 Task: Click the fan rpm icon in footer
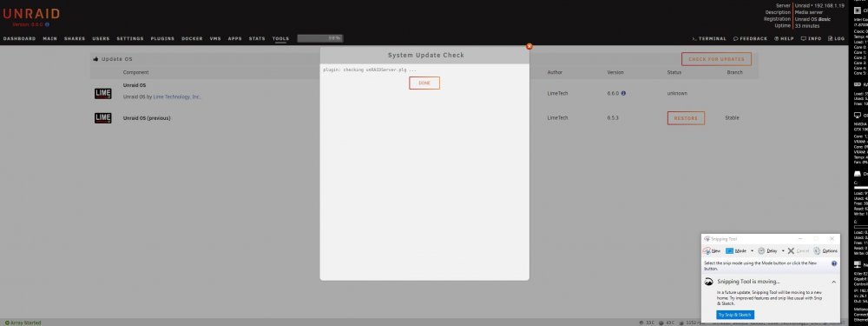[682, 323]
